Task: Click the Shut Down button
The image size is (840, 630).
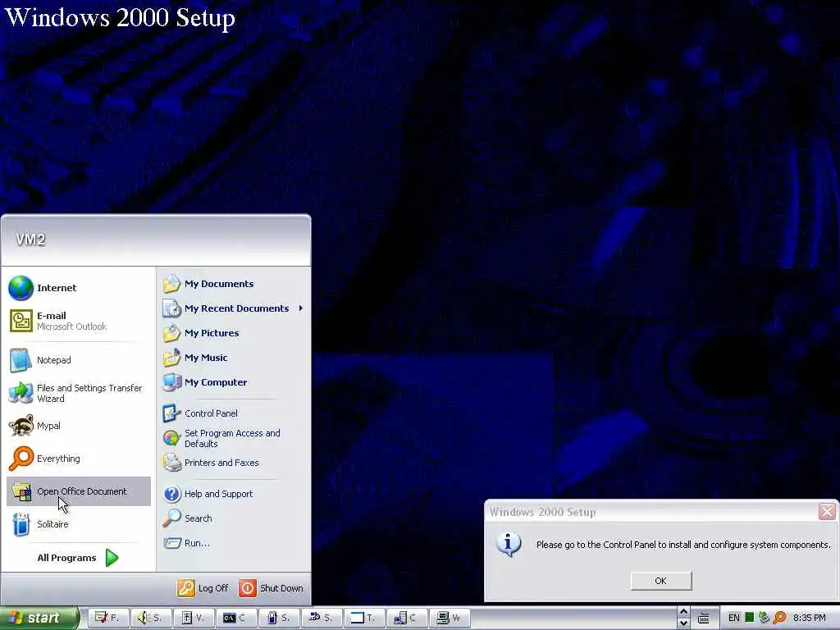Action: tap(271, 588)
